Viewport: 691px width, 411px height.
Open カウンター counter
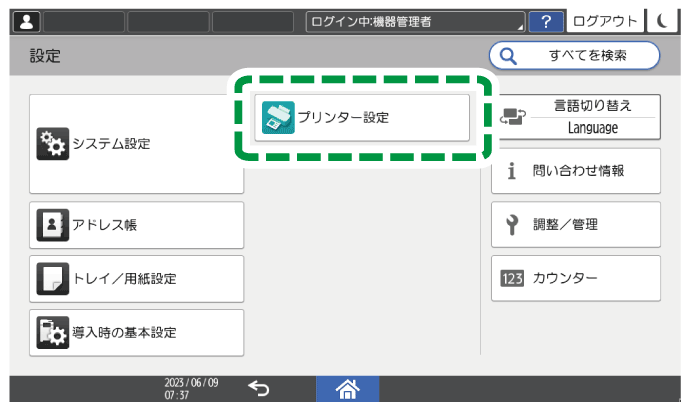point(576,278)
